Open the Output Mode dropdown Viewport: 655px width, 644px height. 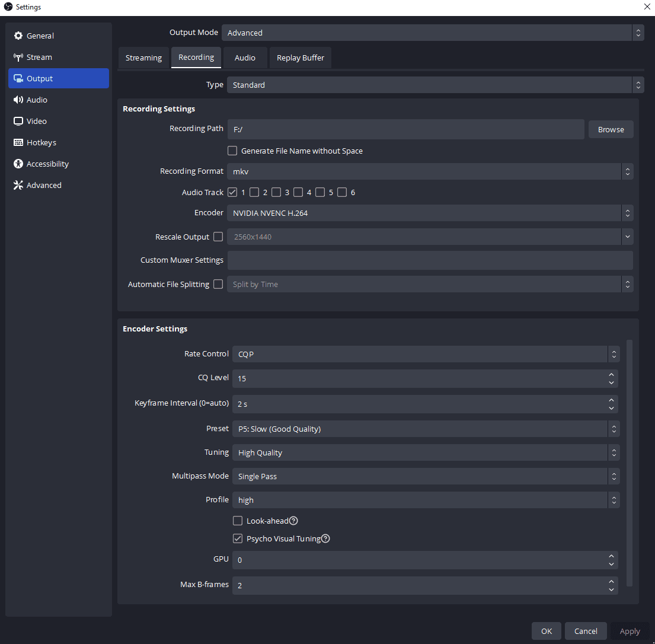tap(433, 33)
